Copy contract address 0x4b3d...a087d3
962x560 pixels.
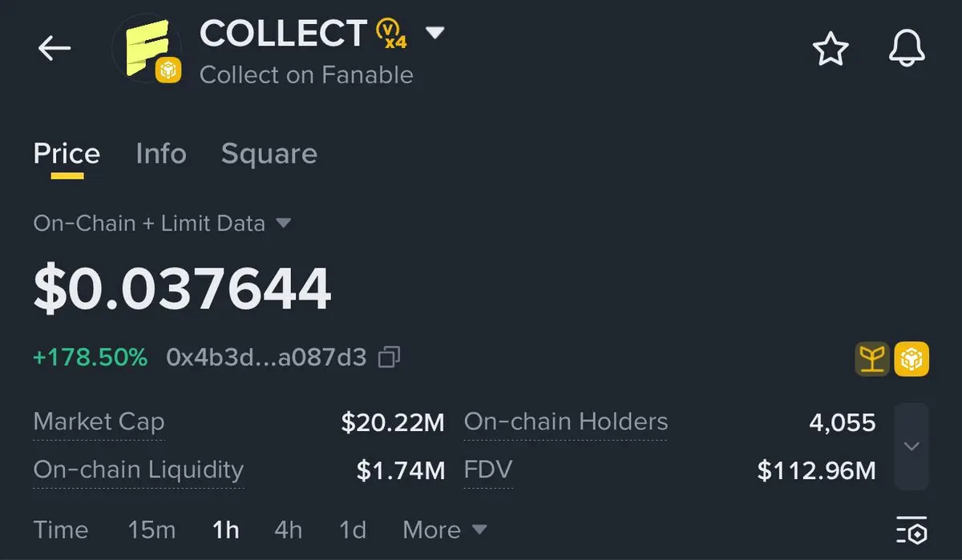(390, 357)
